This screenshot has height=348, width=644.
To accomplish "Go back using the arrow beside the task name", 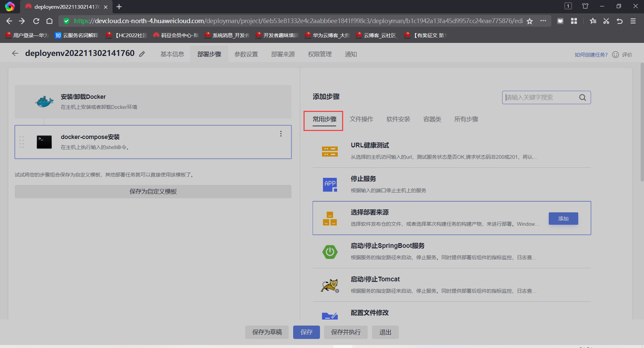I will [x=15, y=53].
